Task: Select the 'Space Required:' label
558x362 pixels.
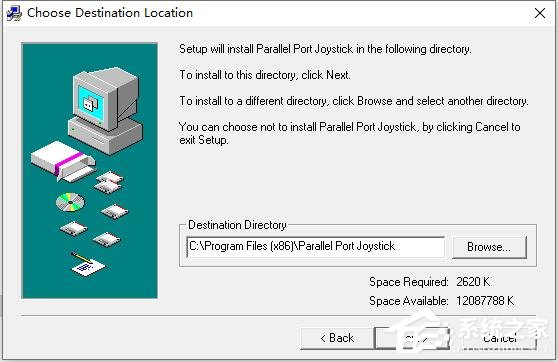Action: (x=409, y=282)
